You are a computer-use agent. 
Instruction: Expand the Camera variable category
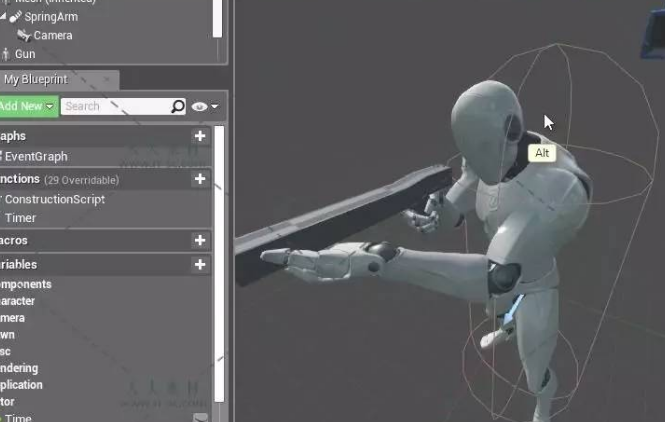pyautogui.click(x=12, y=318)
